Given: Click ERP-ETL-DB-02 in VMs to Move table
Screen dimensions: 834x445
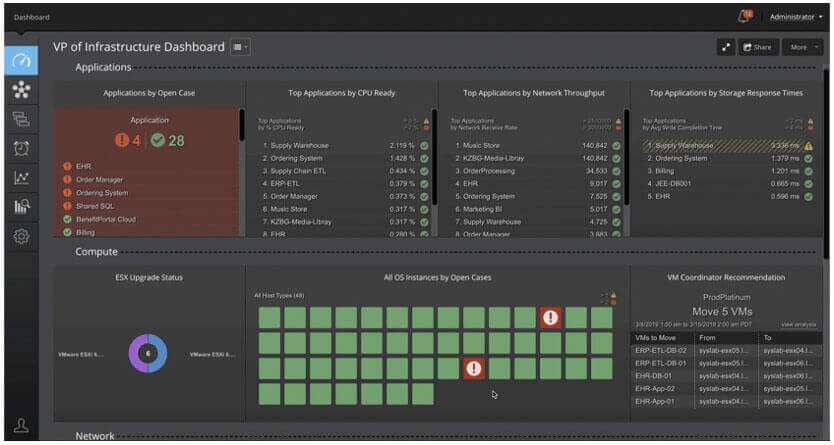Looking at the screenshot, I should [661, 351].
